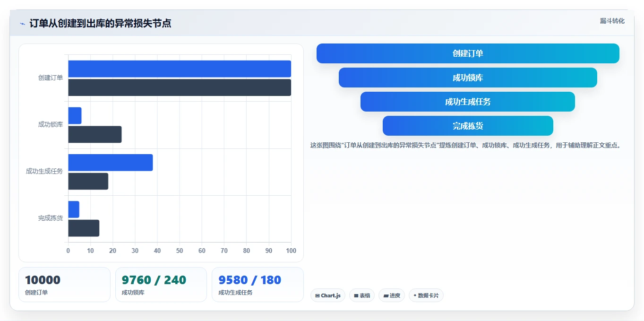The height and width of the screenshot is (321, 644).
Task: Click the 9580 / 180 成功生成任务 card
Action: click(258, 285)
